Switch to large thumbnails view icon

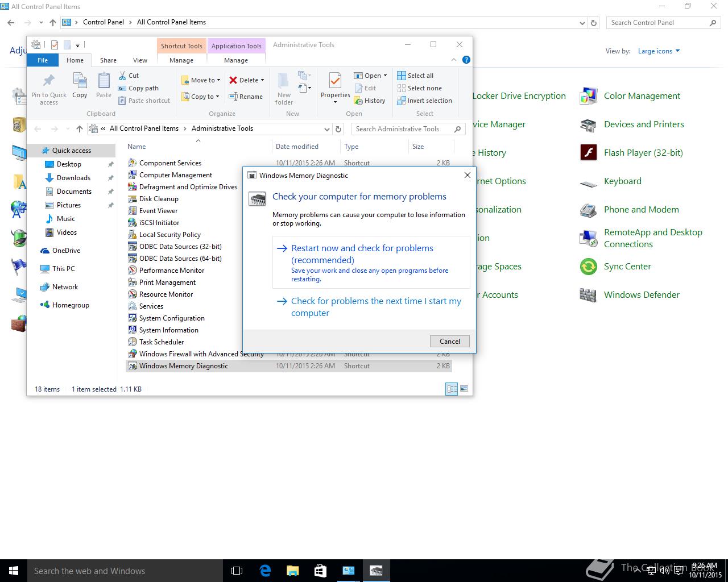(464, 389)
